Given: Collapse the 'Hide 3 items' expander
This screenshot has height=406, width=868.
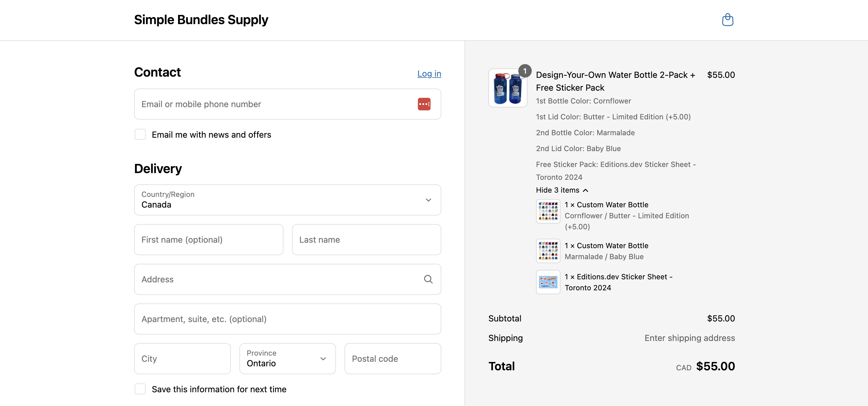Looking at the screenshot, I should coord(562,190).
